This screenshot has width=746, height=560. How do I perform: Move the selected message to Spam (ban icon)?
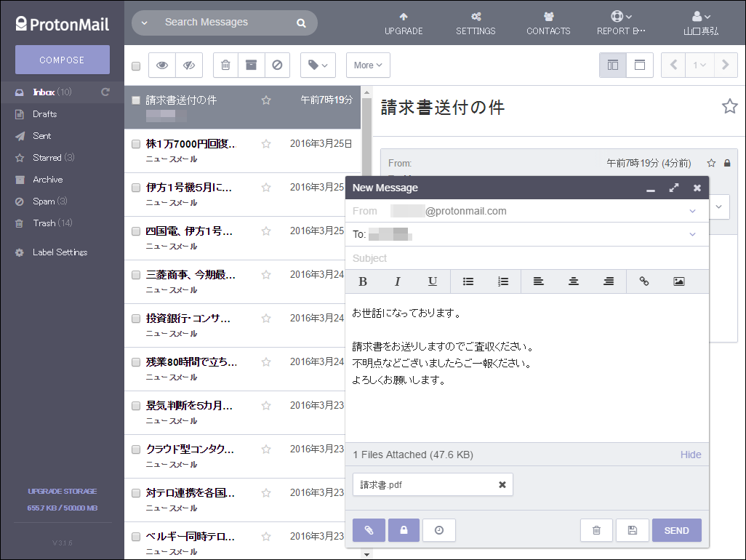coord(277,65)
